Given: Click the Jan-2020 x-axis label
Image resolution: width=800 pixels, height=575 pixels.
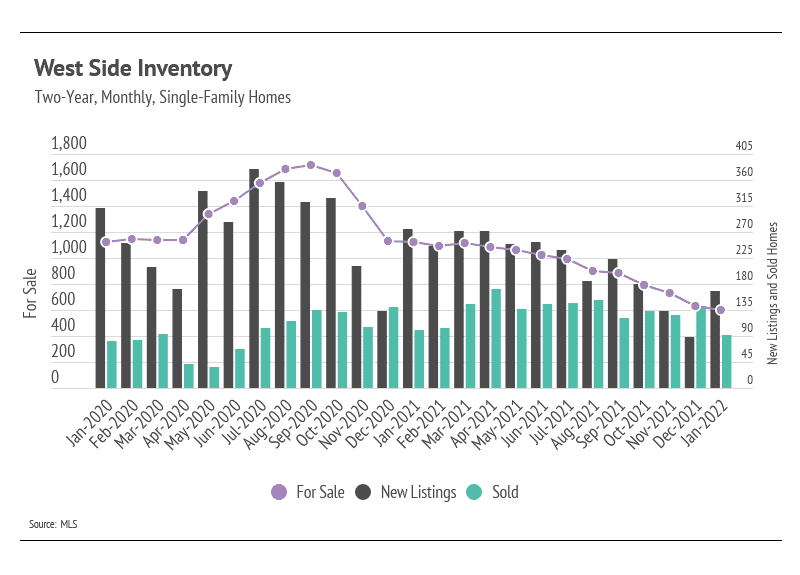Looking at the screenshot, I should tap(90, 423).
